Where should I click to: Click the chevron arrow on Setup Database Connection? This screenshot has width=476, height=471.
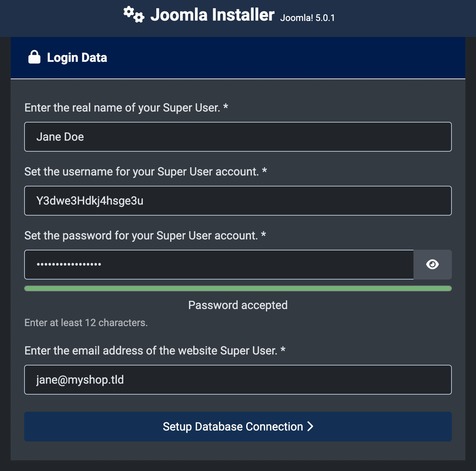tap(310, 426)
